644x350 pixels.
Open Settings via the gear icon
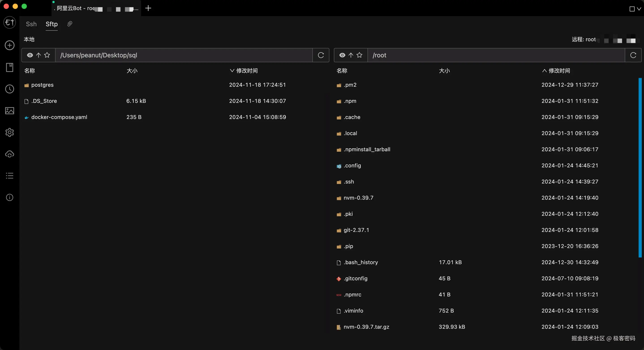[x=9, y=132]
